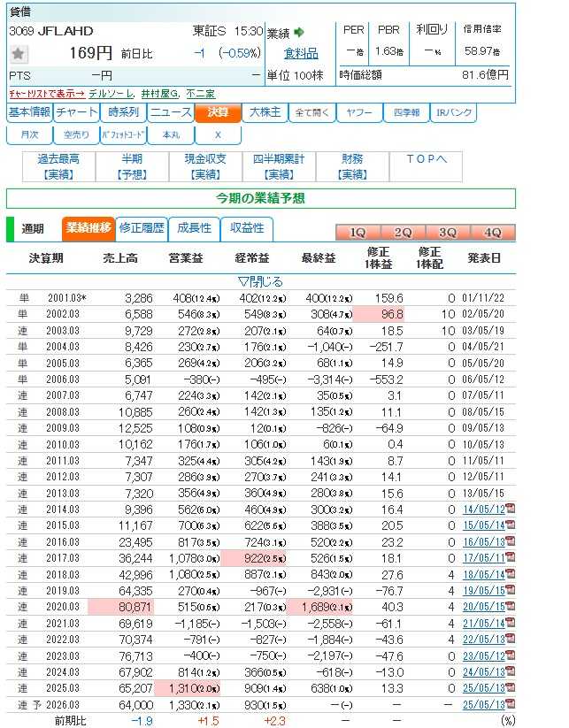Switch to 成長性 tab
The height and width of the screenshot is (728, 569).
click(194, 228)
